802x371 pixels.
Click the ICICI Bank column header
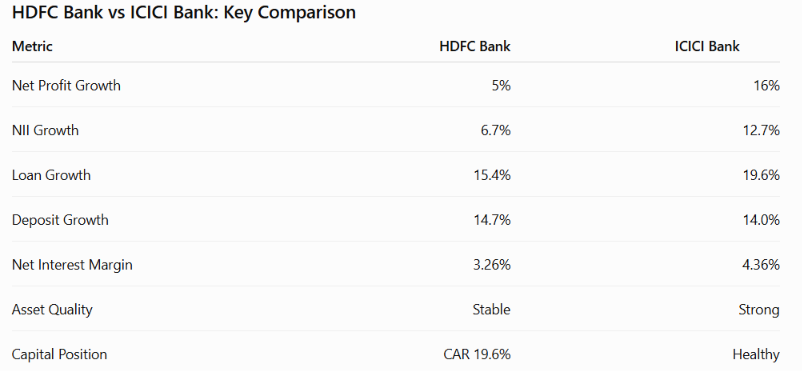[x=707, y=46]
